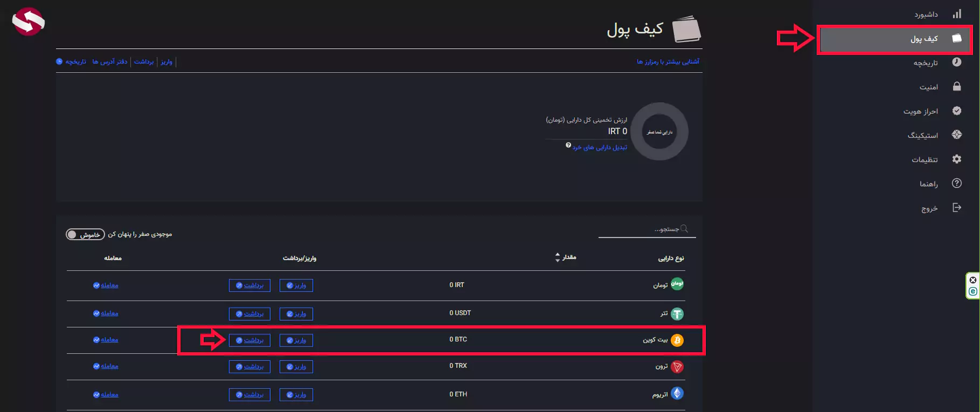Screen dimensions: 980x412
Task: Click the donut chart showing zero assets
Action: click(659, 131)
